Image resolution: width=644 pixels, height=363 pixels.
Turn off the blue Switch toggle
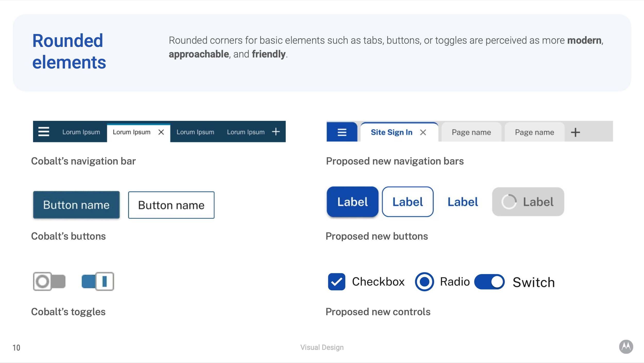point(489,282)
